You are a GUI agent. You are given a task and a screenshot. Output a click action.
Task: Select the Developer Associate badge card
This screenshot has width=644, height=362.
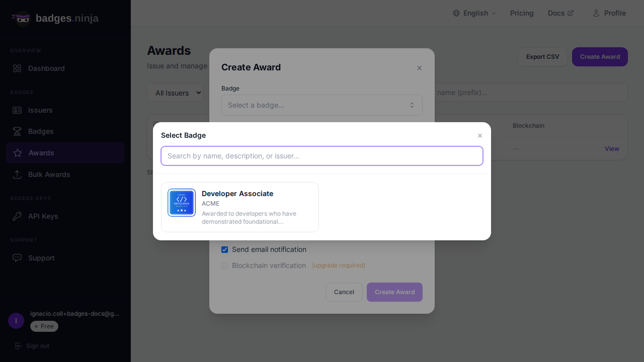[x=240, y=207]
